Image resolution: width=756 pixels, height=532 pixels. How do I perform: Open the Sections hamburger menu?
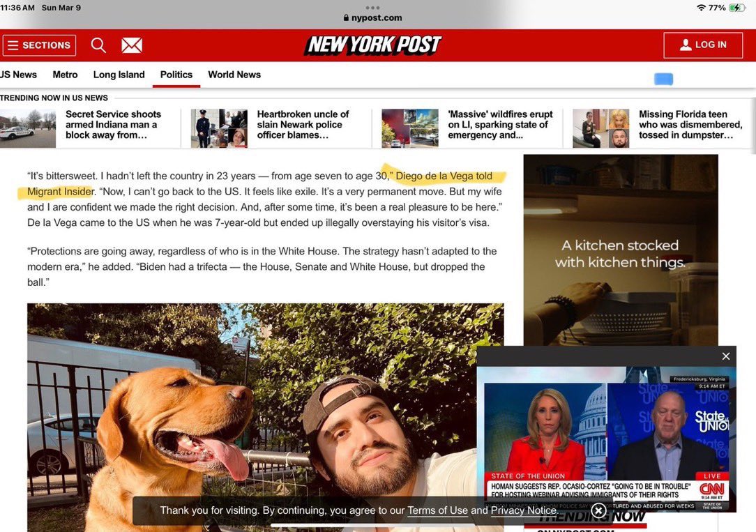(x=39, y=45)
